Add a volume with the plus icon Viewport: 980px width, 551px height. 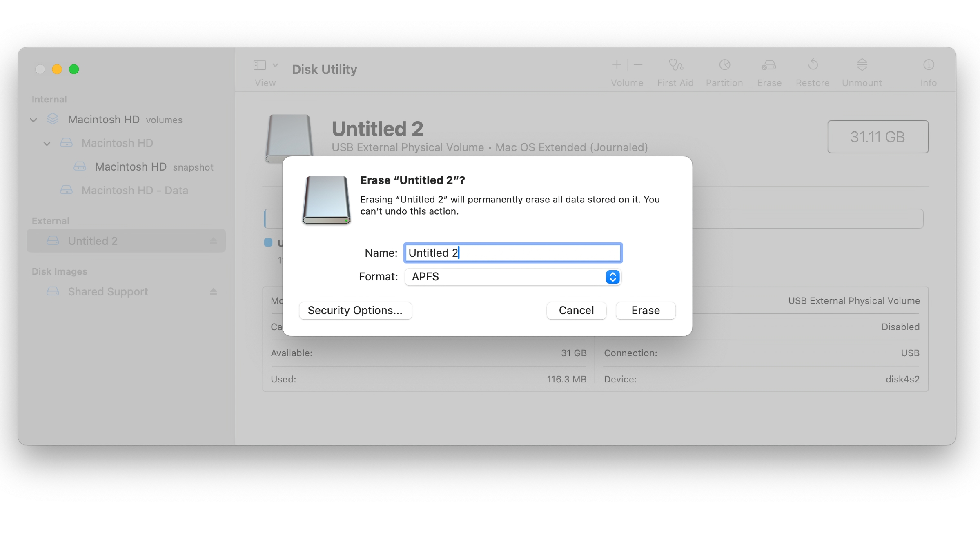(617, 64)
